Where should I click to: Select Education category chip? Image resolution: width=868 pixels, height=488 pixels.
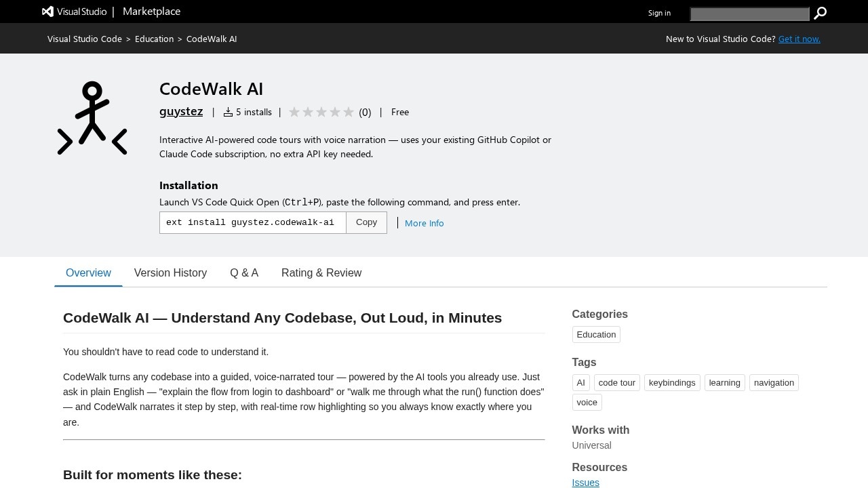click(x=596, y=334)
